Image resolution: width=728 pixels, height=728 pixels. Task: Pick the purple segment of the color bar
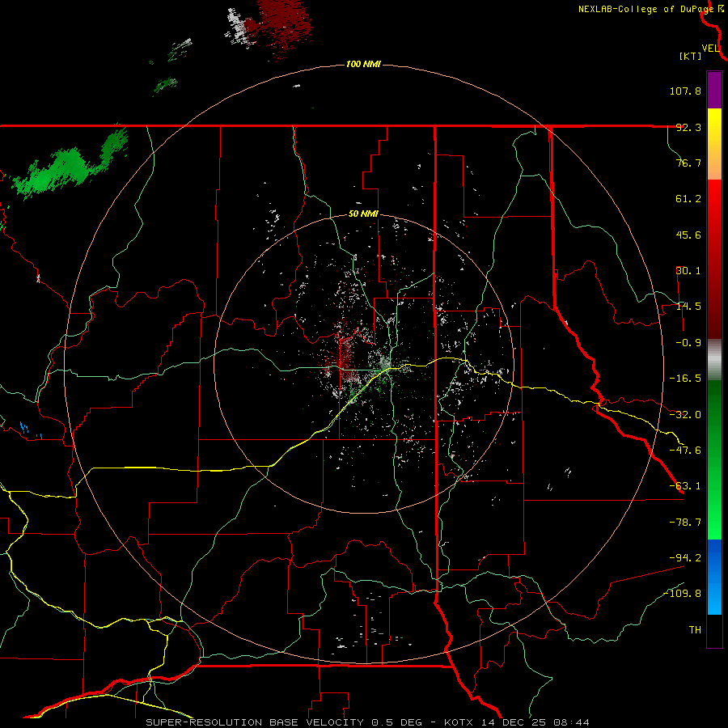[714, 90]
